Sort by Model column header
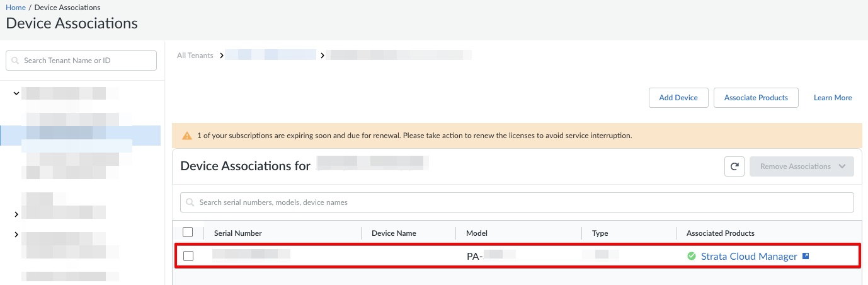868x285 pixels. (477, 233)
